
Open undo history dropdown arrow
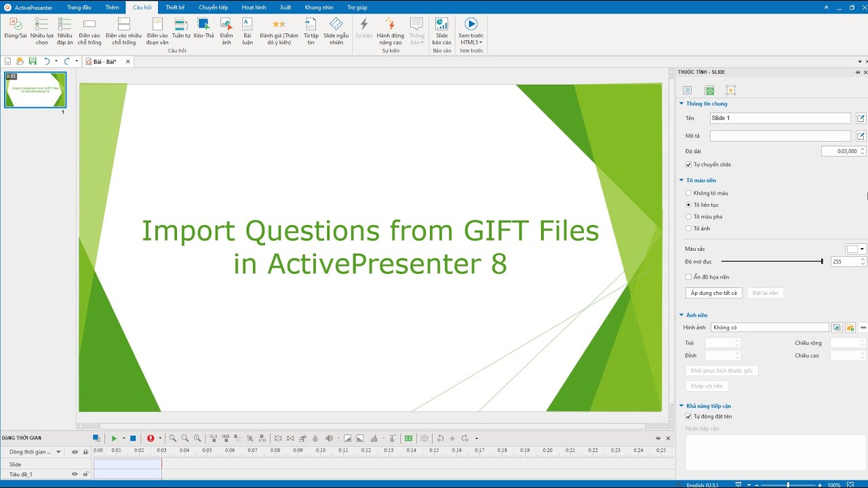[x=56, y=61]
